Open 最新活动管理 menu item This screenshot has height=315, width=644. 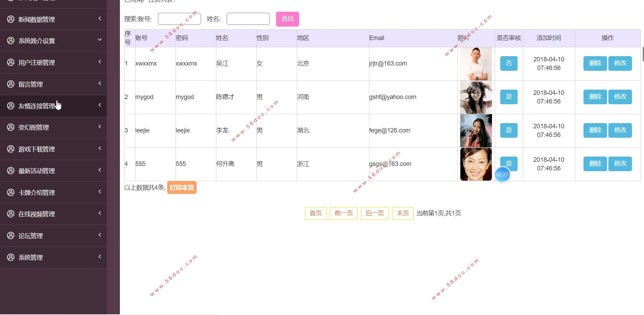[x=37, y=171]
